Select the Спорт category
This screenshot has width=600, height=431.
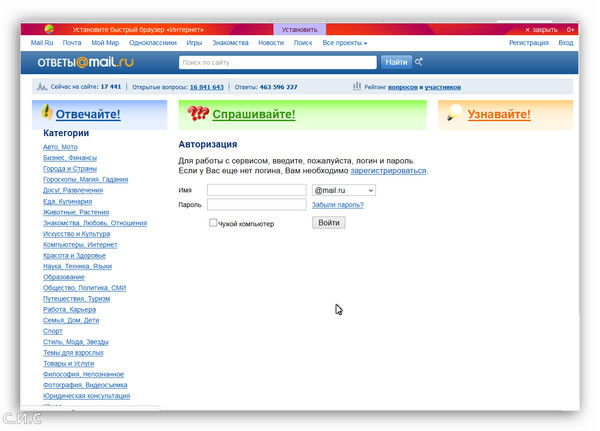[x=53, y=331]
